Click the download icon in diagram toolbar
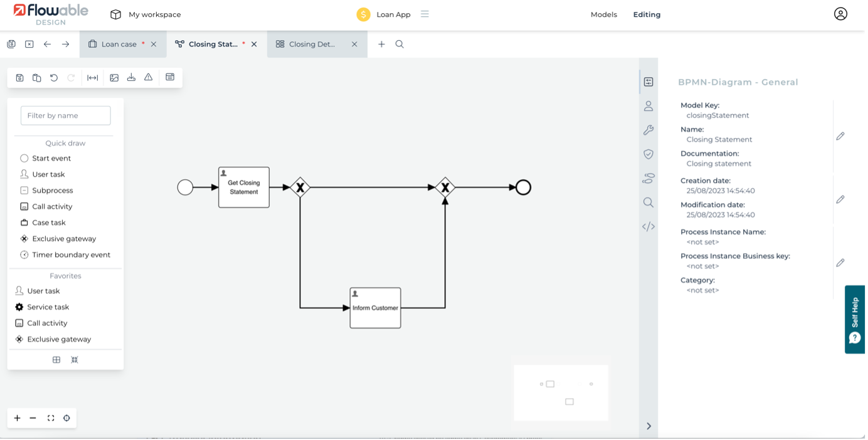Screen dimensions: 868x440 131,78
